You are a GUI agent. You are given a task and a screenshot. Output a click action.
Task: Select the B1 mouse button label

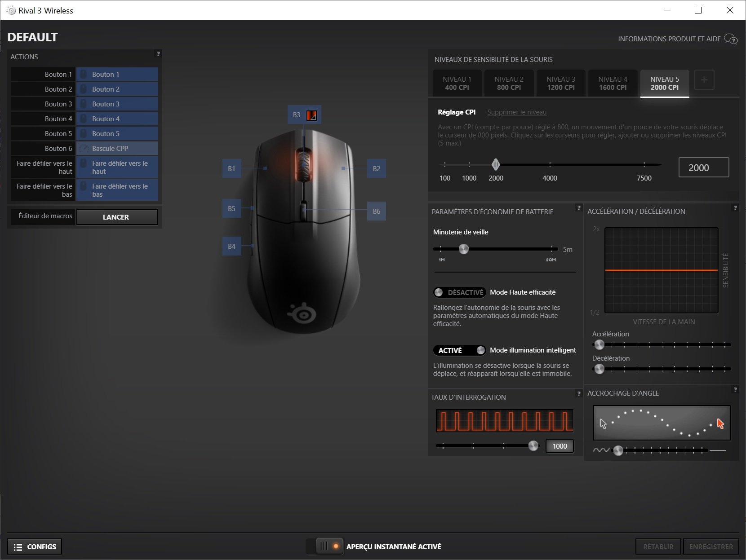(231, 169)
